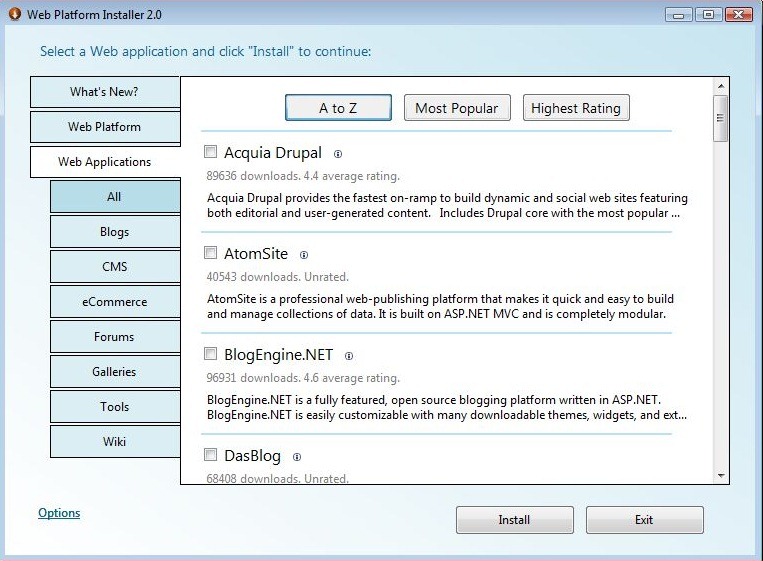Viewport: 763px width, 561px height.
Task: Show All web applications category
Action: [x=115, y=197]
